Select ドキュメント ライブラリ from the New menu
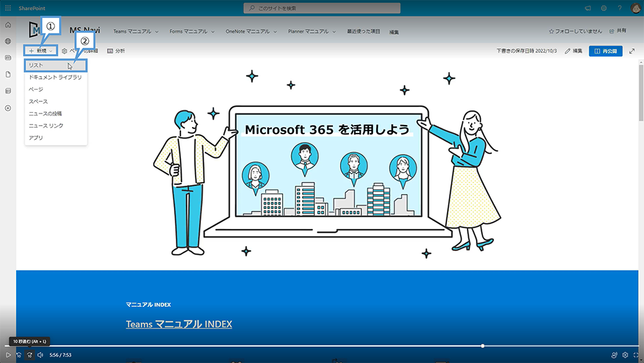 55,77
